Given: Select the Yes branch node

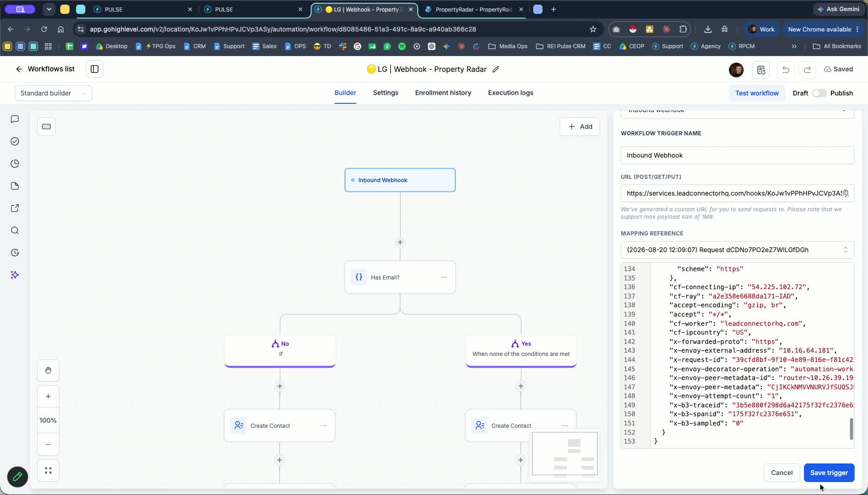Looking at the screenshot, I should [x=521, y=351].
